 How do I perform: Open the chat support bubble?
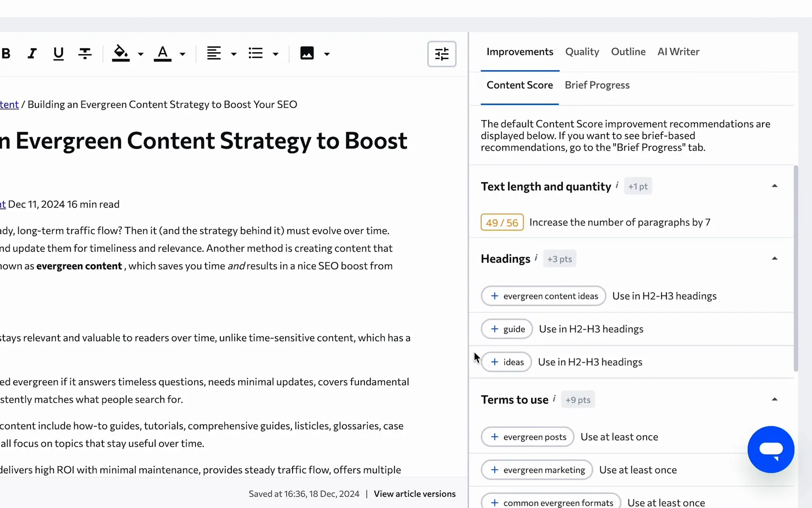point(771,449)
